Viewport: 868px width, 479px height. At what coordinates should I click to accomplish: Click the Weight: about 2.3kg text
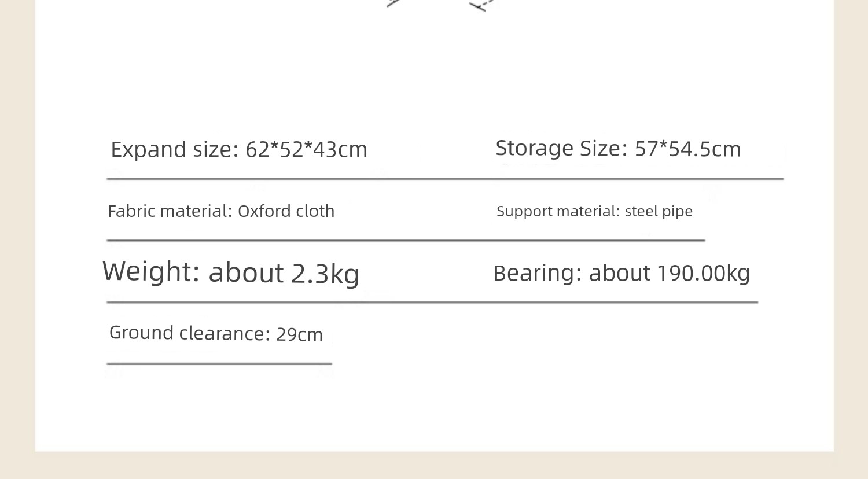(231, 272)
